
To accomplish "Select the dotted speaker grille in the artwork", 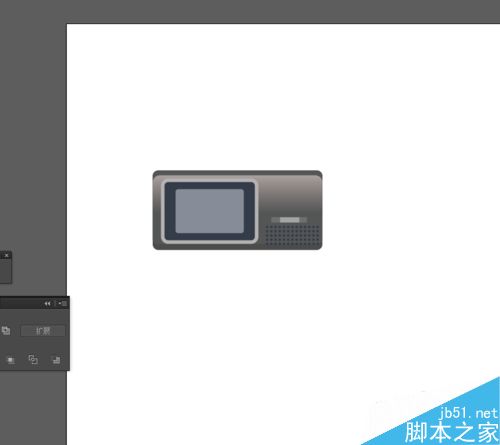I will click(292, 235).
